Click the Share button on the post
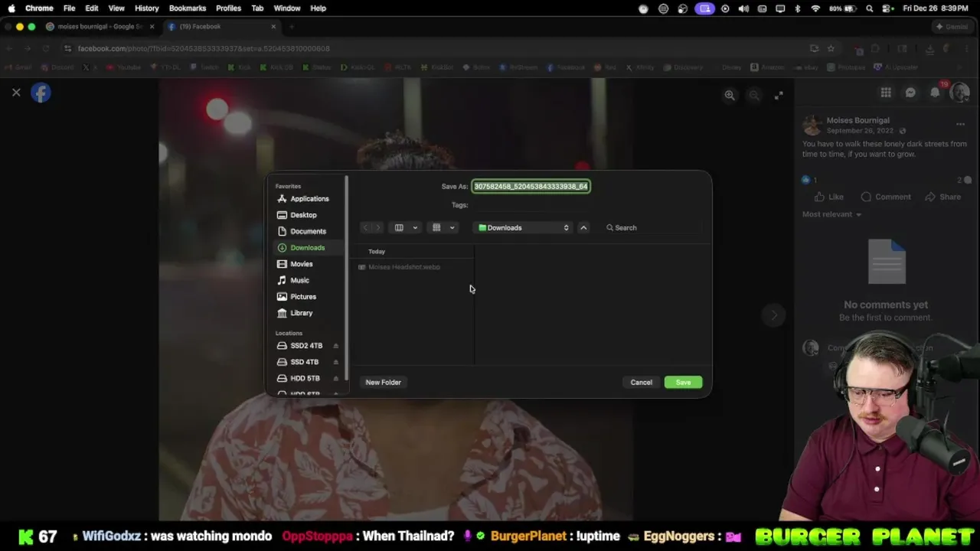 tap(942, 197)
